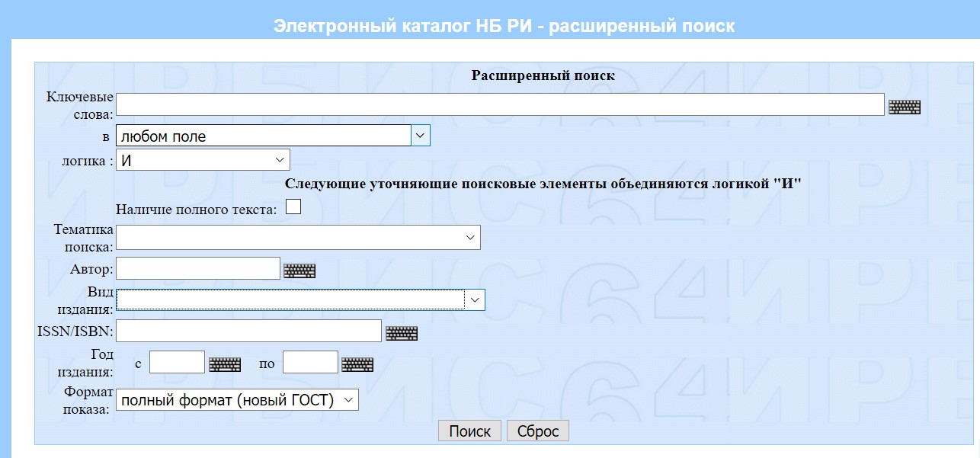
Task: Click the 'Электронный каталог НБ РИ' page header
Action: click(504, 26)
